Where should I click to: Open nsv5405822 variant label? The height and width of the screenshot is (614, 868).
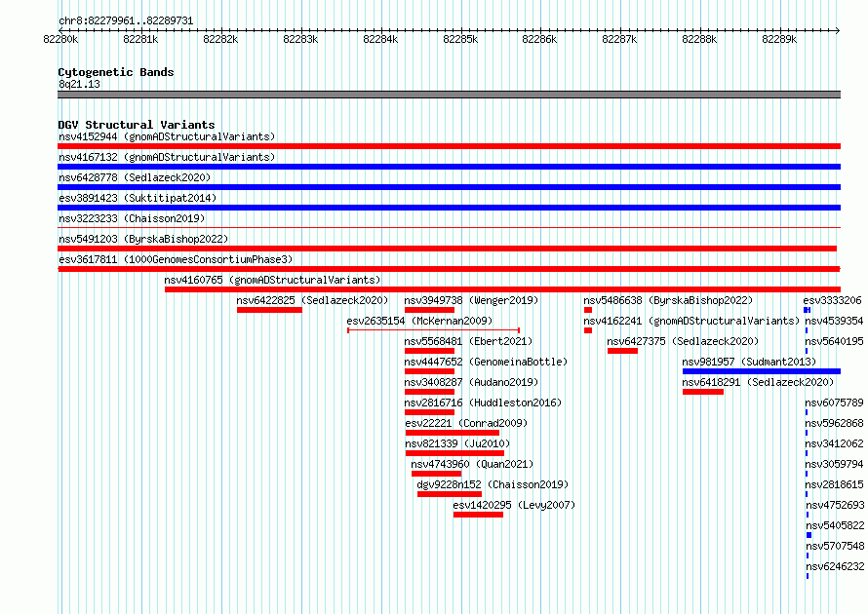click(x=835, y=525)
